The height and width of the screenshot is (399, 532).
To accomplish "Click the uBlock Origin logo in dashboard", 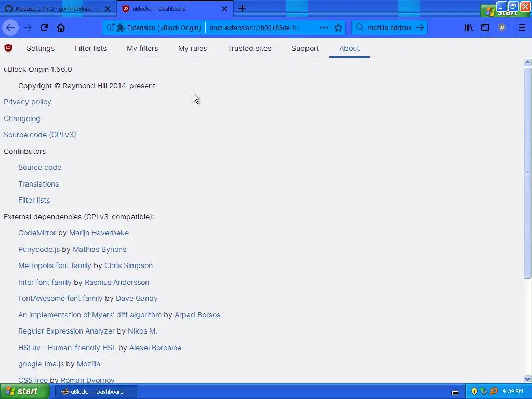I will (x=8, y=48).
